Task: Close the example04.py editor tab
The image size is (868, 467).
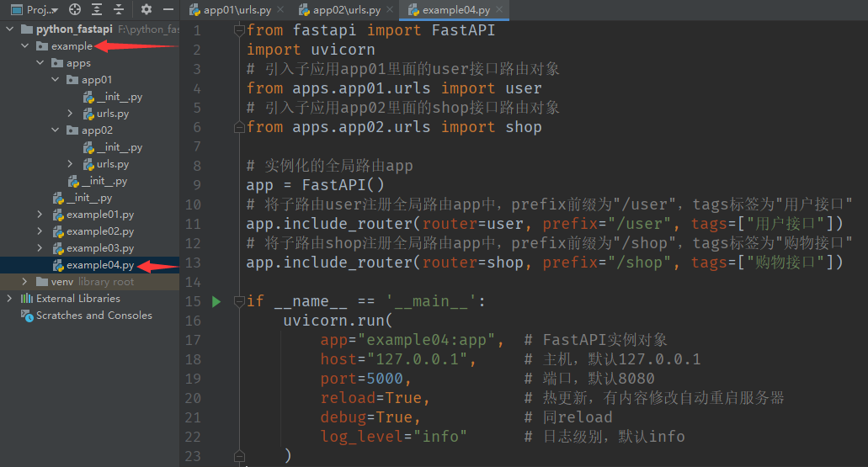Action: pyautogui.click(x=499, y=10)
